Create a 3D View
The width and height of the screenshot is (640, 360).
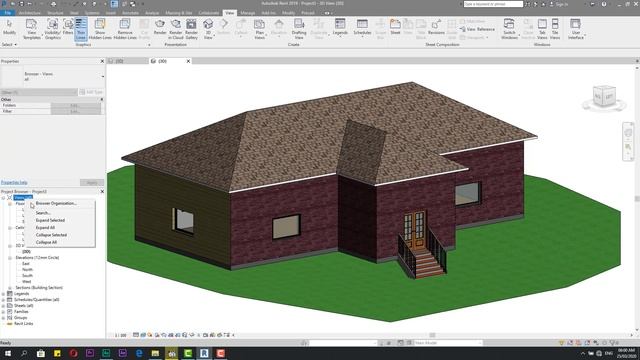[x=208, y=29]
